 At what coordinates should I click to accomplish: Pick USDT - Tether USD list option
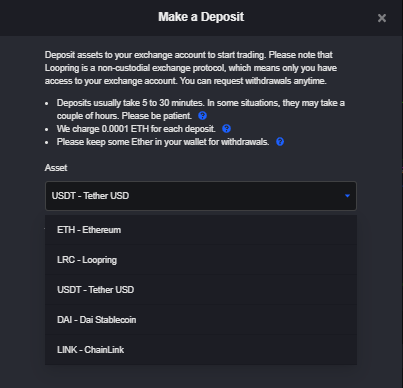201,290
